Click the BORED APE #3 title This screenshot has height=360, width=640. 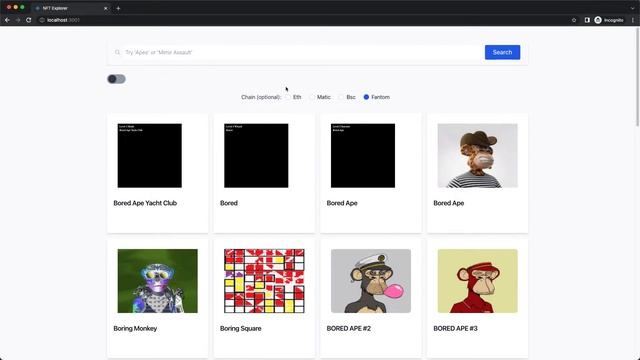(x=455, y=328)
